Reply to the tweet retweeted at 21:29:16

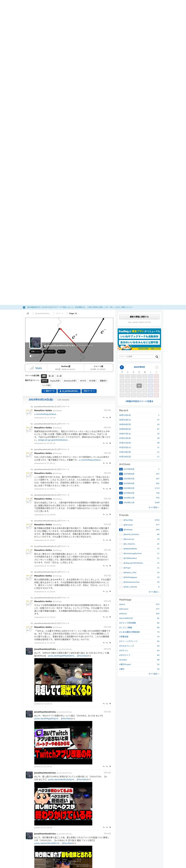(x=104, y=443)
